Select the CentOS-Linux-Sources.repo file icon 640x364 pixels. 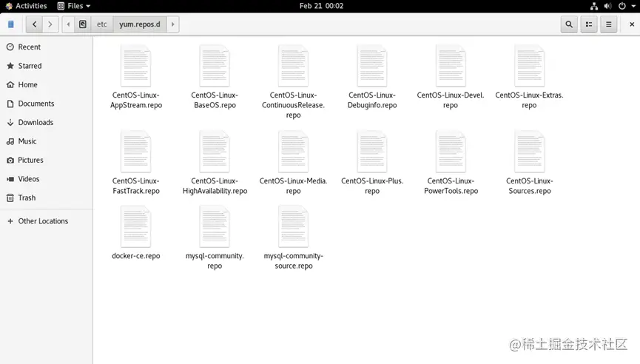coord(530,152)
